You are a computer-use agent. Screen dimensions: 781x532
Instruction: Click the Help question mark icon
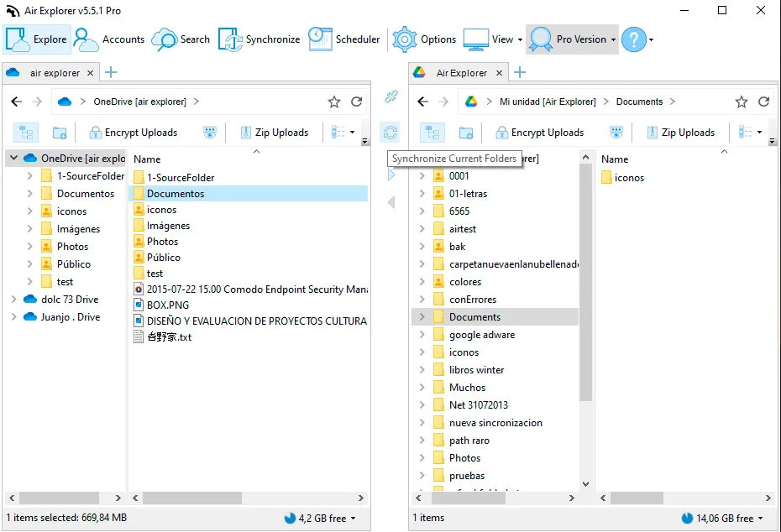(634, 39)
